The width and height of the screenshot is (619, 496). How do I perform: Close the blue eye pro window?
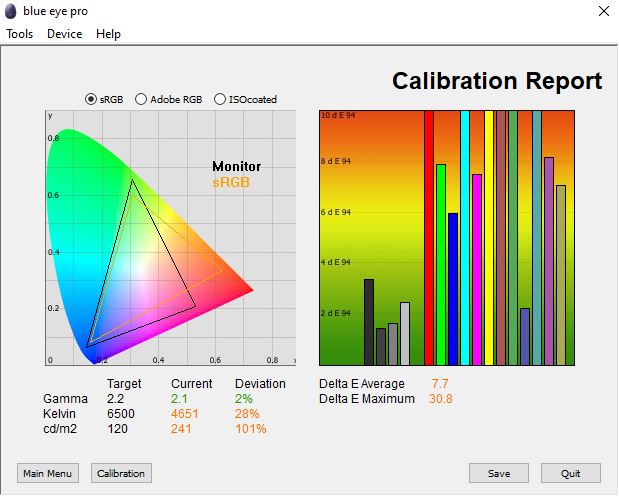[x=602, y=12]
